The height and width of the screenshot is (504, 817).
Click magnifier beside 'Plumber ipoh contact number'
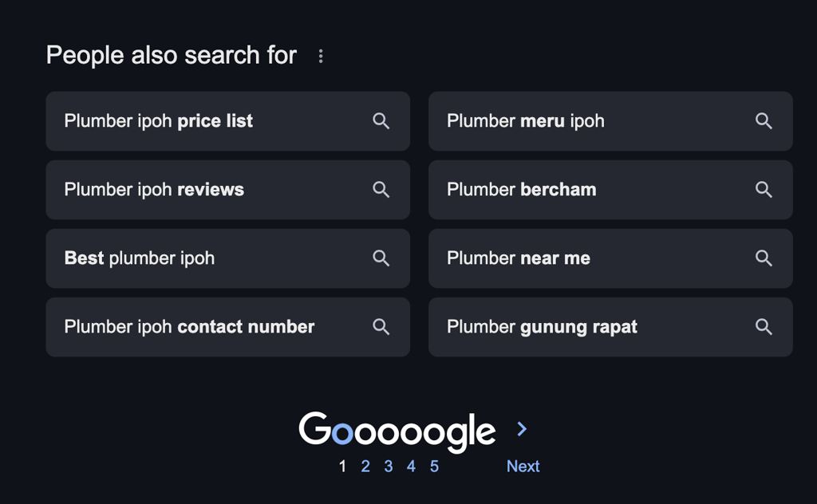click(x=381, y=327)
